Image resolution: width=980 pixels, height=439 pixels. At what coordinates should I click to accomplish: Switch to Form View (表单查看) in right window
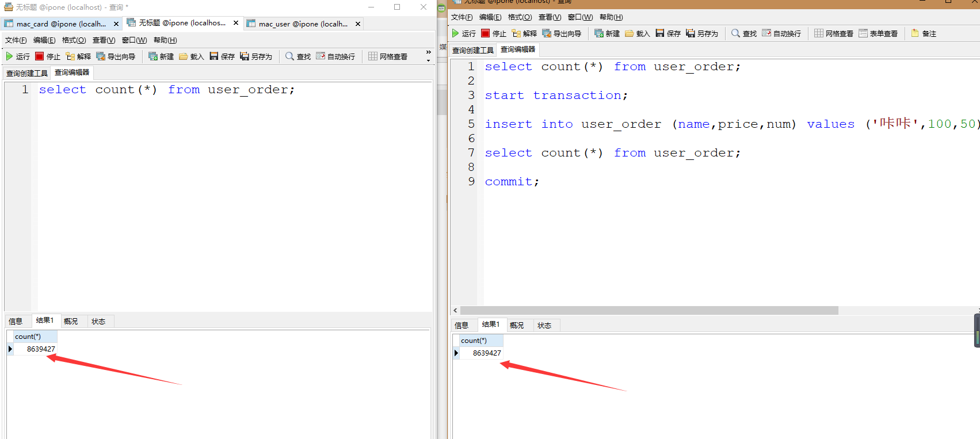[878, 33]
